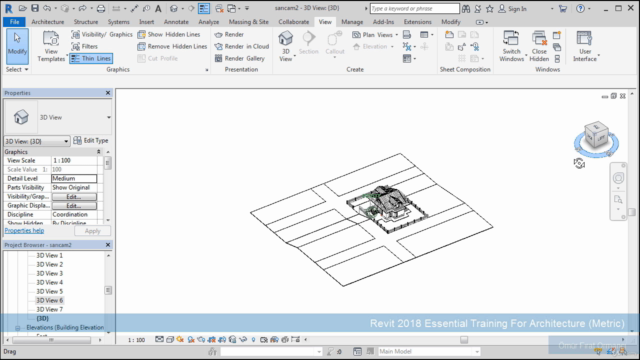Switch to the Massing & Site tab
This screenshot has height=360, width=640.
[249, 22]
